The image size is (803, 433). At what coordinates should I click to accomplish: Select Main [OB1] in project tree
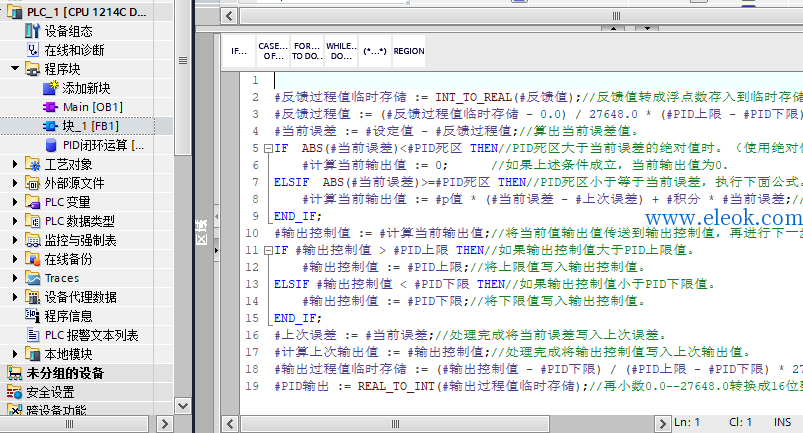(93, 107)
